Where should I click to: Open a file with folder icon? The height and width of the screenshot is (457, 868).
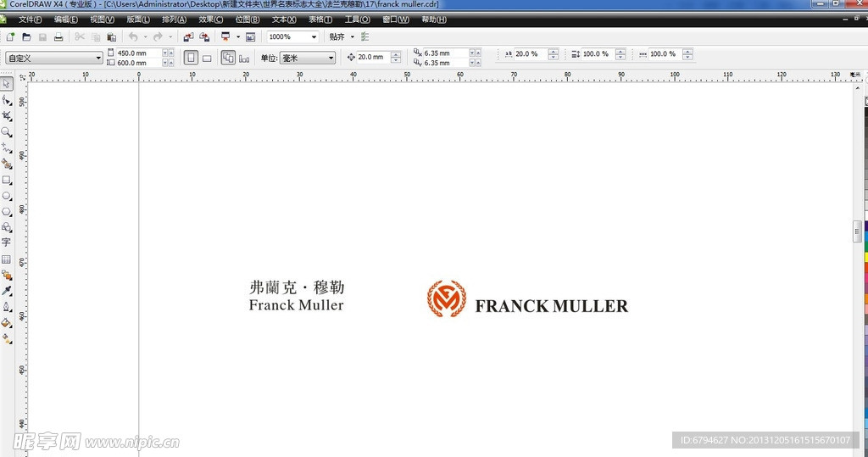tap(26, 37)
